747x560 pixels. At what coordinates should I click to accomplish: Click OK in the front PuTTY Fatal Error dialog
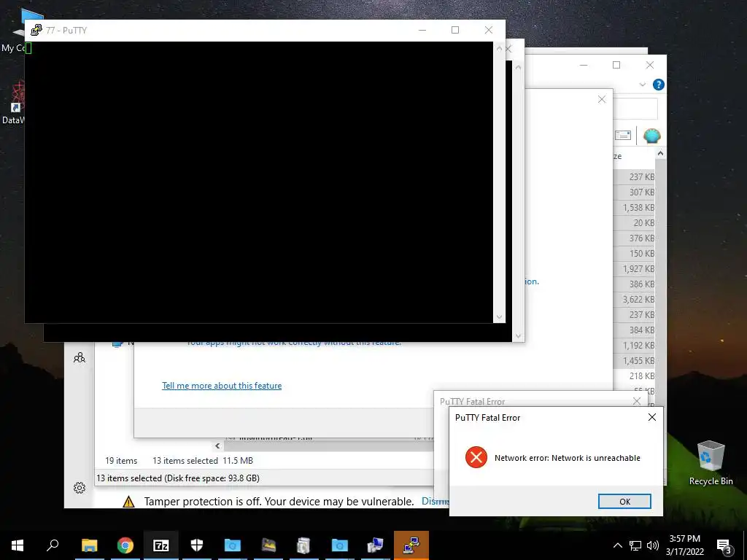(x=624, y=501)
